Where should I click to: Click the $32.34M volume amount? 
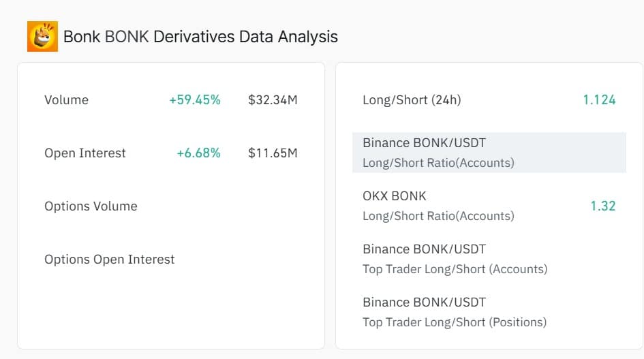point(273,100)
